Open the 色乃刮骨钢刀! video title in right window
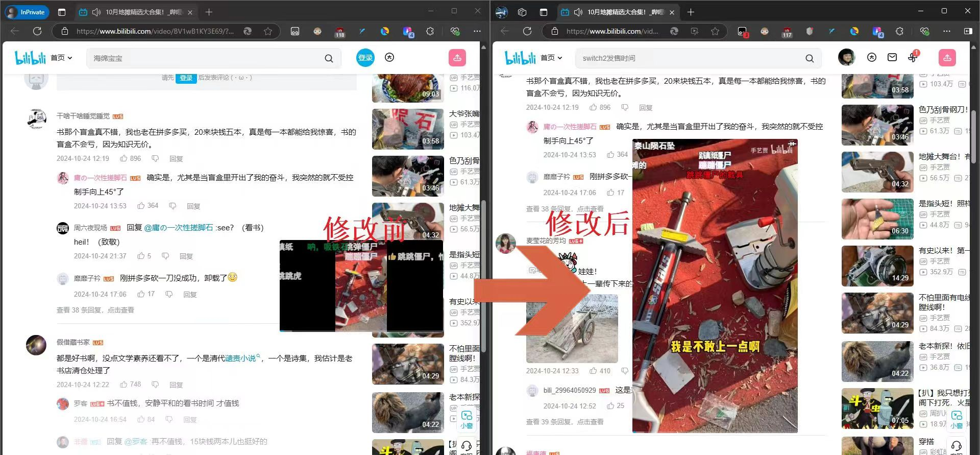This screenshot has width=980, height=455. [943, 109]
